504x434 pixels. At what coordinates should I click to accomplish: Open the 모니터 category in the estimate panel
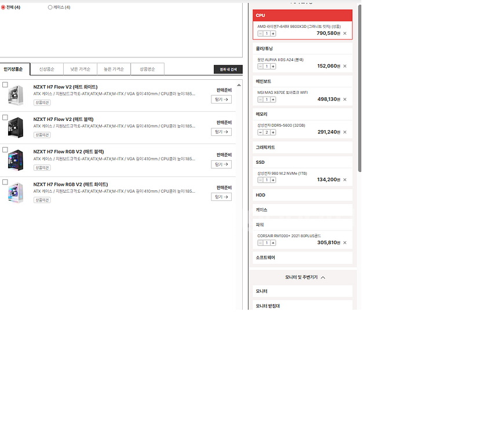pyautogui.click(x=302, y=291)
